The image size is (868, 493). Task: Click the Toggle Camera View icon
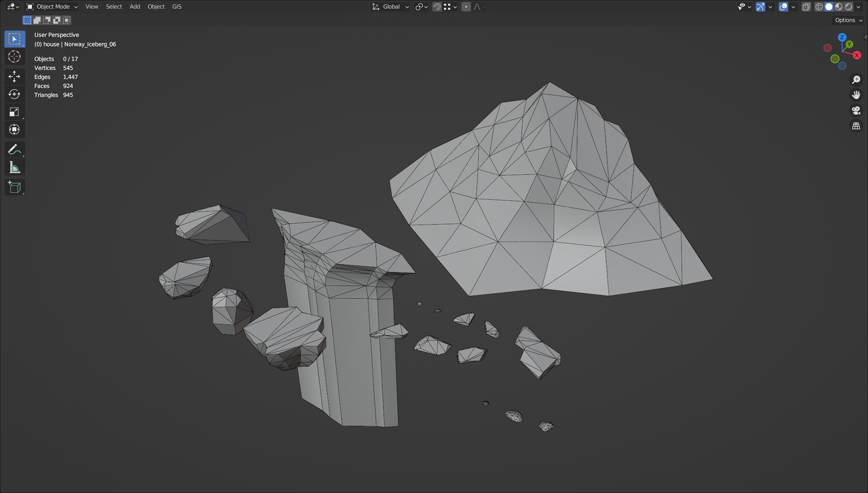click(856, 111)
